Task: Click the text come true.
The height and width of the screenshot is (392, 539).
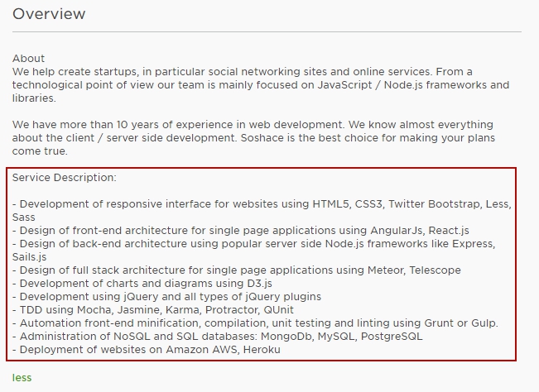Action: (40, 151)
